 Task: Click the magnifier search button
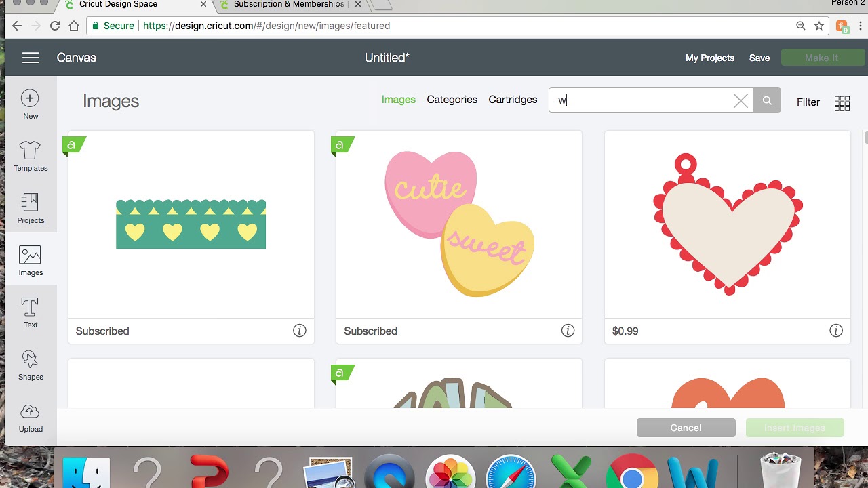pos(767,100)
